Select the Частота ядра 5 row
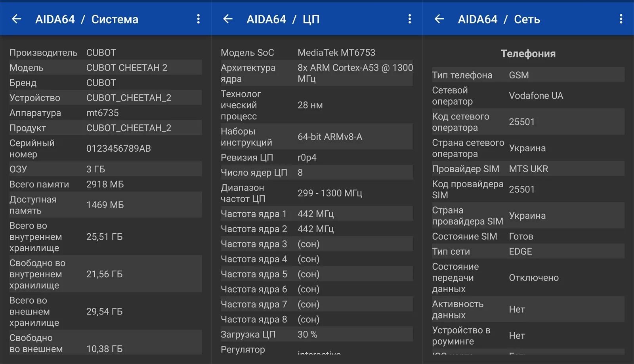Image resolution: width=634 pixels, height=364 pixels. pyautogui.click(x=317, y=274)
